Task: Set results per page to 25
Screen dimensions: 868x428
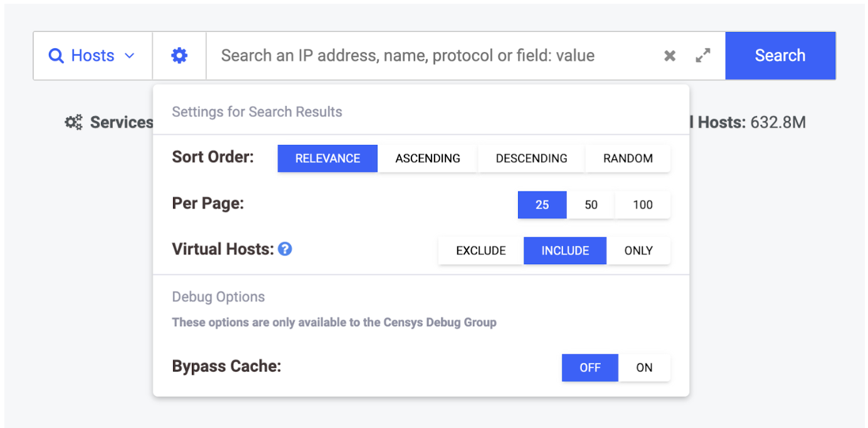Action: coord(542,205)
